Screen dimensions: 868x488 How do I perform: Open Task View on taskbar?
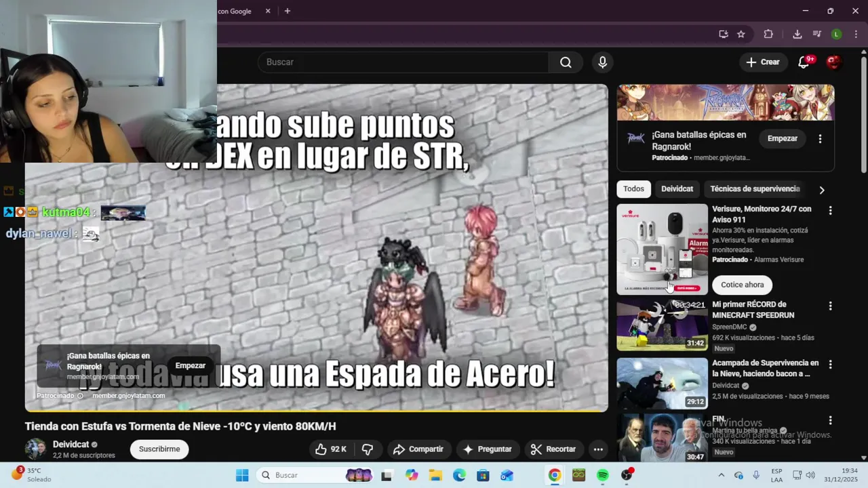(387, 475)
